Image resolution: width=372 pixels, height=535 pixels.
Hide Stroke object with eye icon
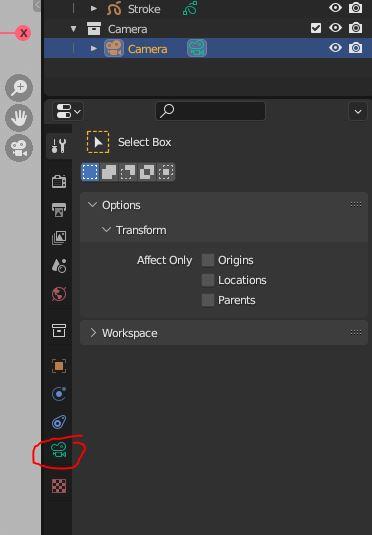(335, 8)
